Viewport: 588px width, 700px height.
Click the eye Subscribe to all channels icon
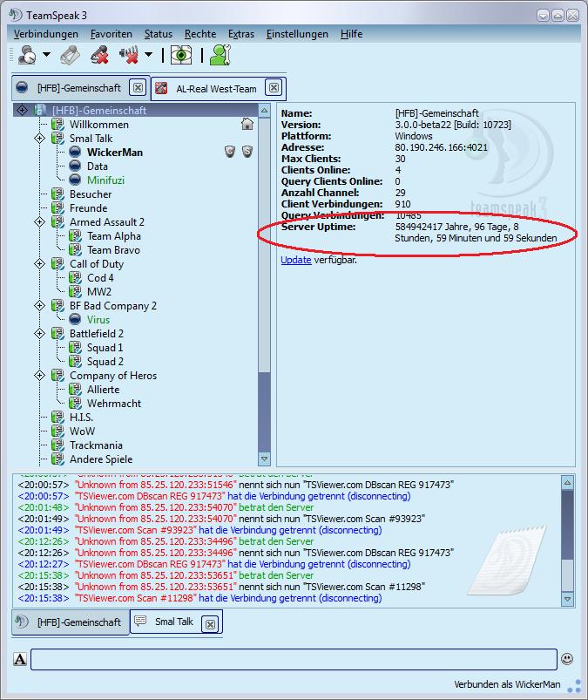click(x=181, y=56)
